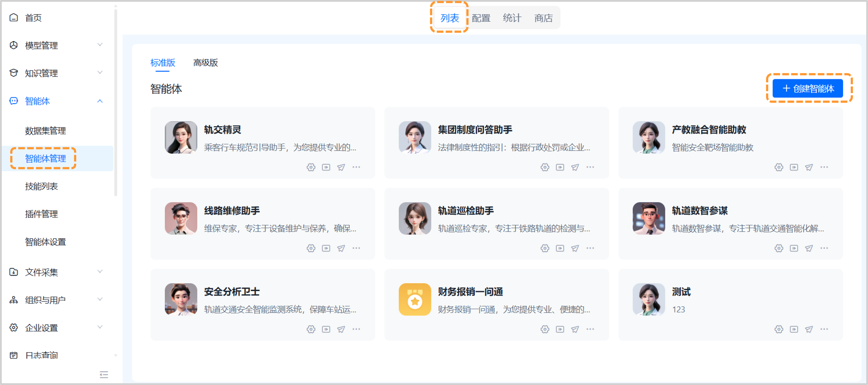The height and width of the screenshot is (385, 868).
Task: Open settings gear on 轨交精灵 card
Action: pyautogui.click(x=311, y=167)
